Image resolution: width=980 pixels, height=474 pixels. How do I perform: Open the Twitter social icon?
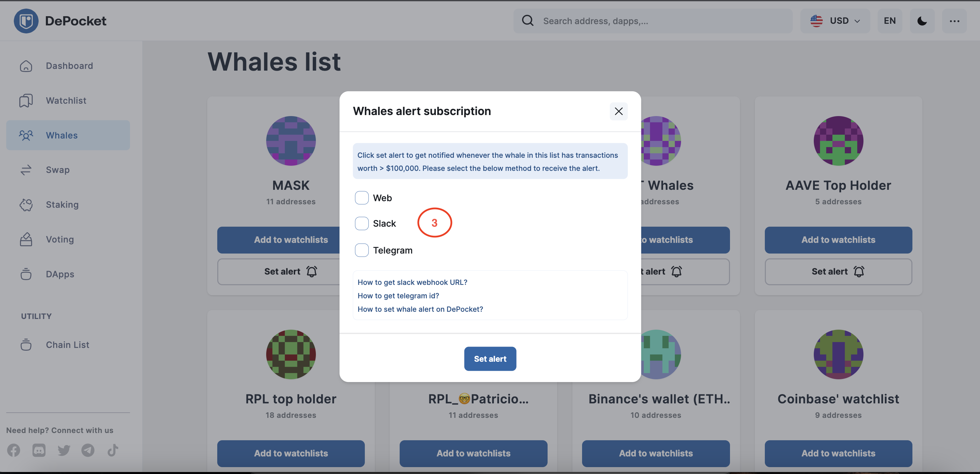63,450
